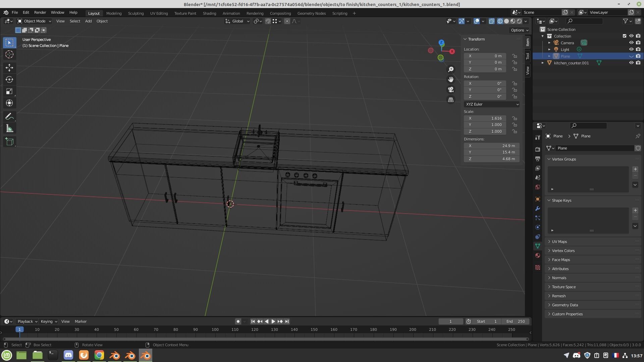
Task: Open the Render properties tab
Action: point(538,149)
